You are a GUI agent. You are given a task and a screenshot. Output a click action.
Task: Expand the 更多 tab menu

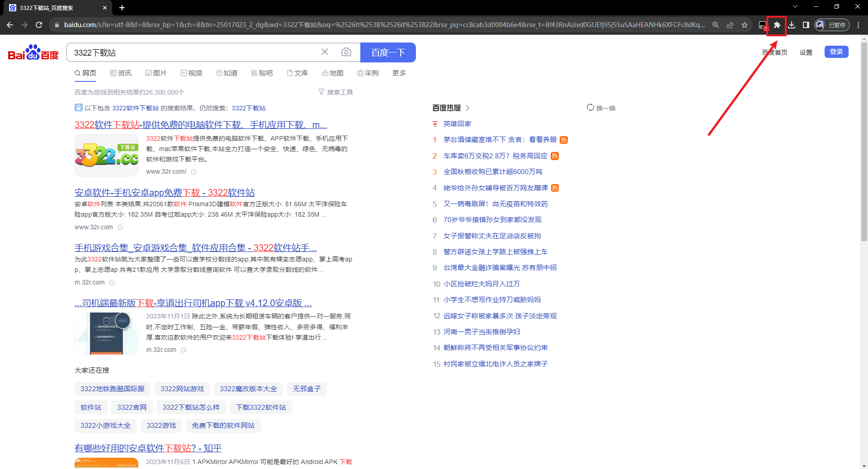pyautogui.click(x=398, y=73)
